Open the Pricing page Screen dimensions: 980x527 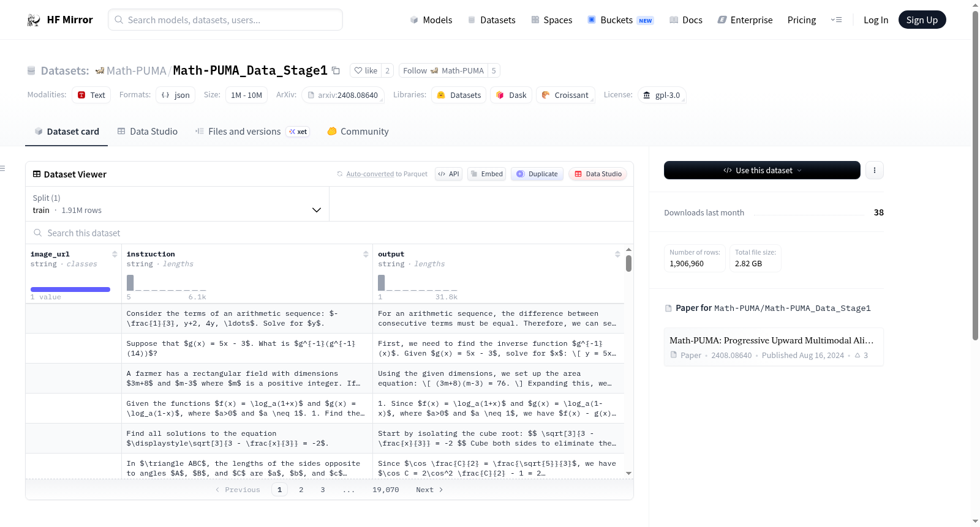(802, 20)
